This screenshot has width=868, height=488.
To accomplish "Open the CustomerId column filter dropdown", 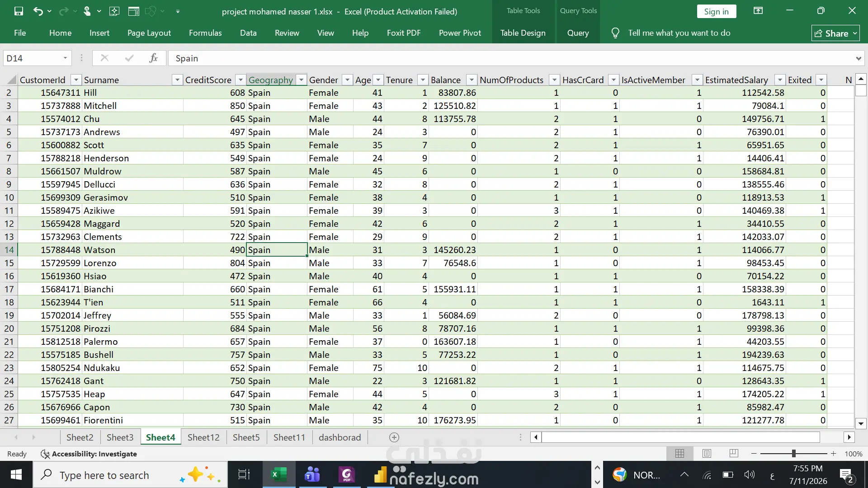I will tap(76, 80).
